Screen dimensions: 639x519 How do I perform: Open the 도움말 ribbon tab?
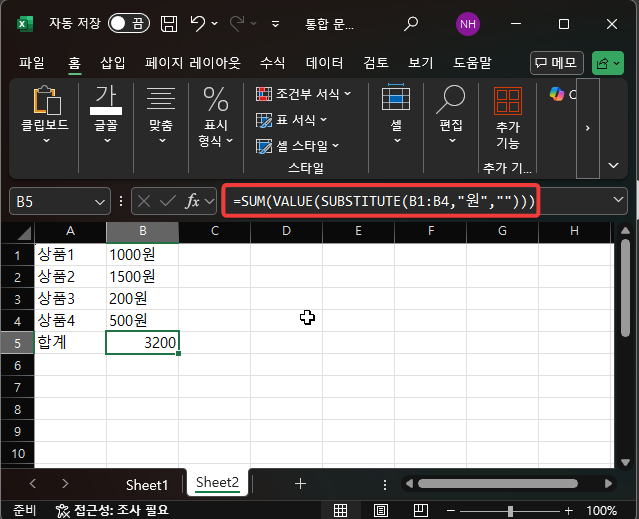click(472, 63)
